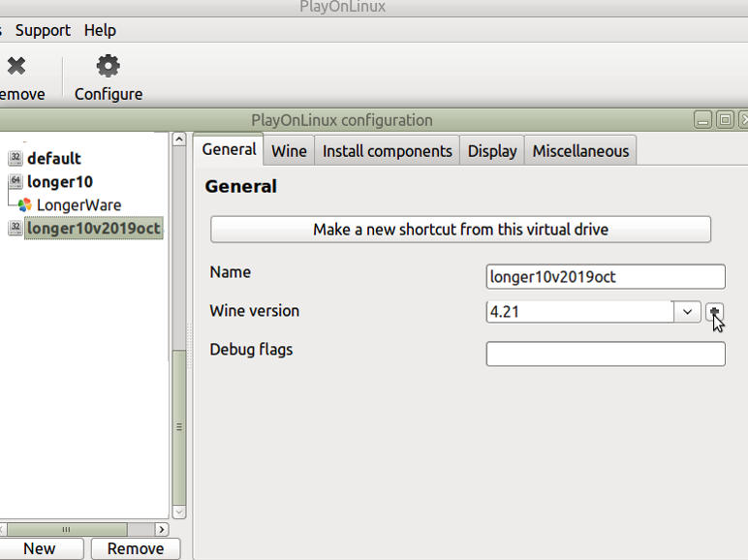Image resolution: width=748 pixels, height=560 pixels.
Task: Go to the Display tab
Action: coord(492,150)
